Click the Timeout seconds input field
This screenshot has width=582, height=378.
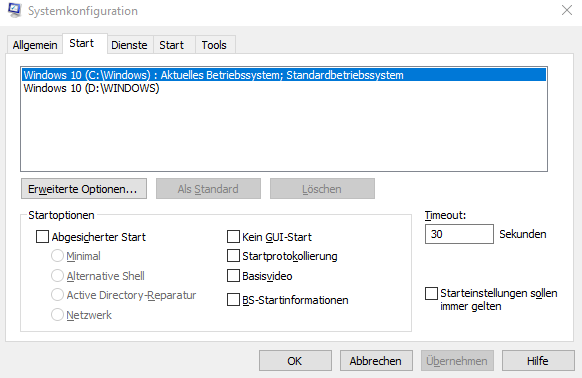(x=459, y=234)
